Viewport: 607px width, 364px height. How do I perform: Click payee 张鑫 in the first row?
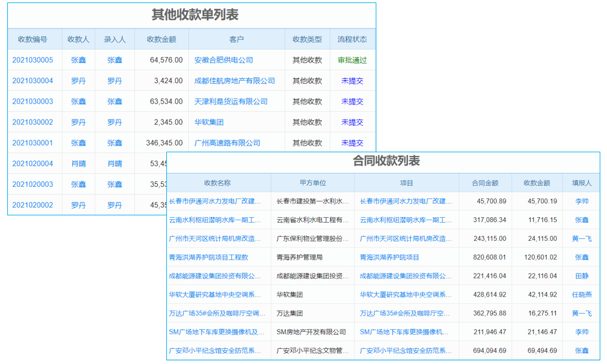78,60
